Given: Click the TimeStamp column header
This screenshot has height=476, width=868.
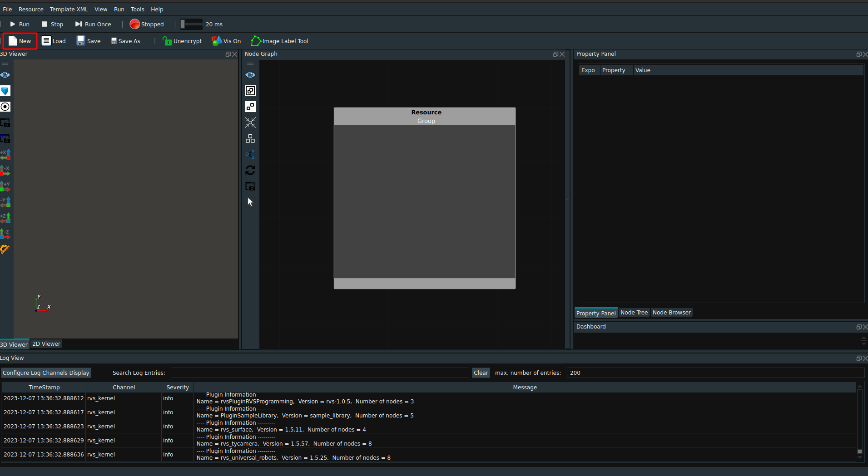Looking at the screenshot, I should (x=44, y=387).
